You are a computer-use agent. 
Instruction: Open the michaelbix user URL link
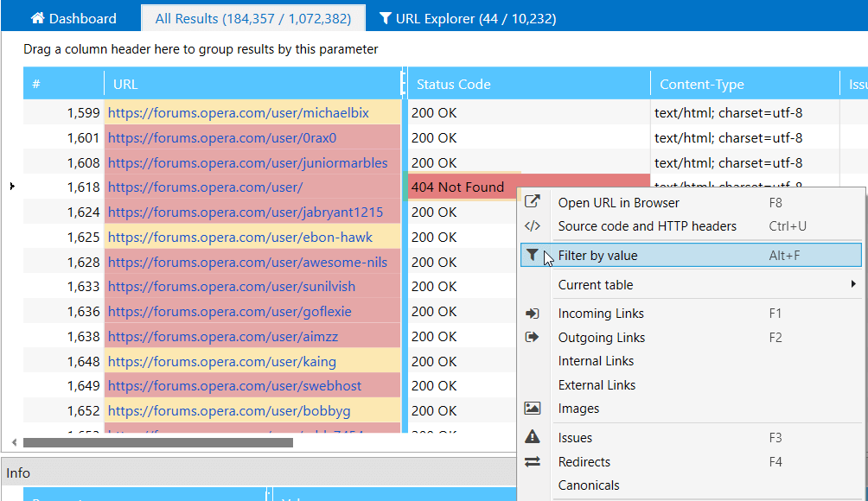click(x=238, y=113)
